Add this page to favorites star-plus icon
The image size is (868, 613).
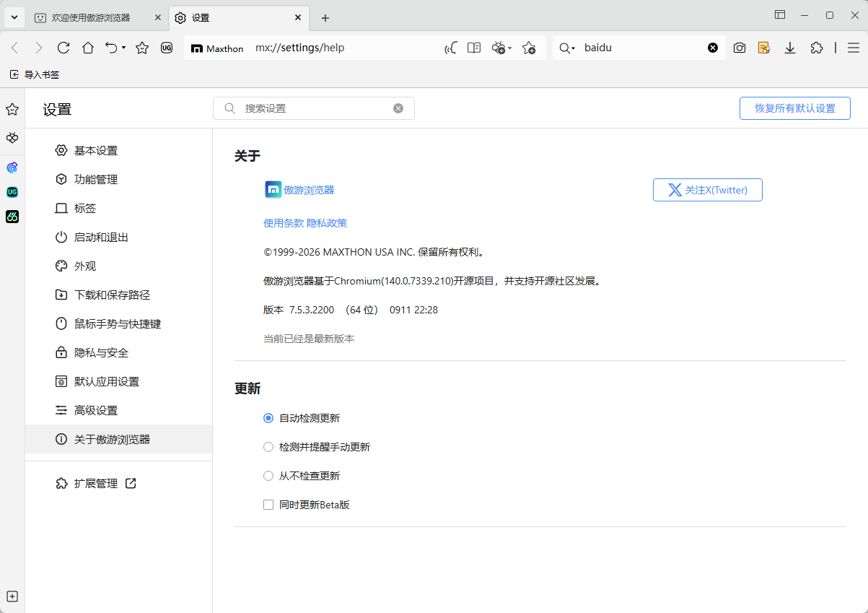529,48
